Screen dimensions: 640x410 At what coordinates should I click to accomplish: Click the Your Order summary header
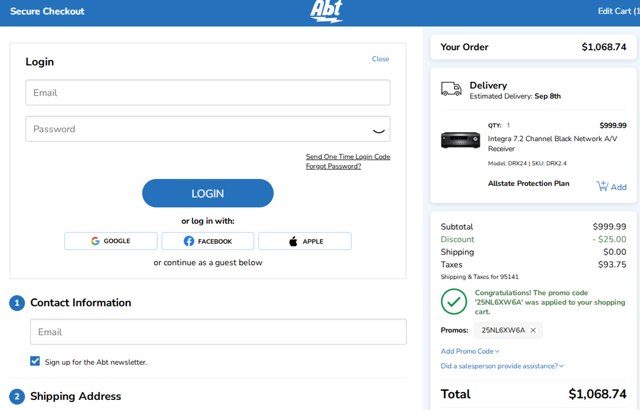pos(533,47)
